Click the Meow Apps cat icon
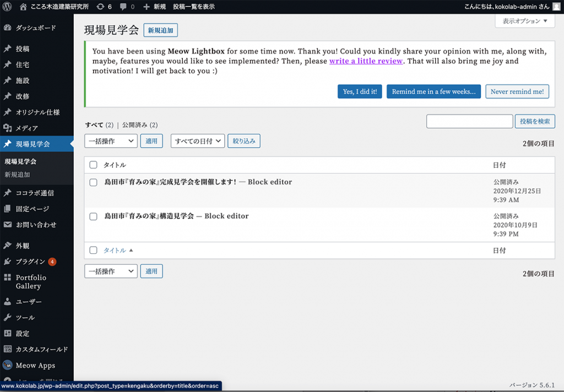Image resolution: width=564 pixels, height=392 pixels. [x=8, y=366]
